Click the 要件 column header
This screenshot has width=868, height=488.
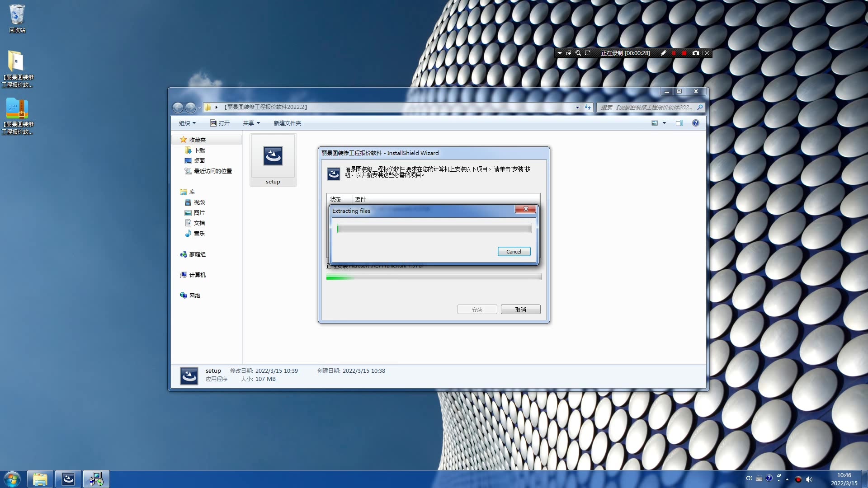(360, 199)
